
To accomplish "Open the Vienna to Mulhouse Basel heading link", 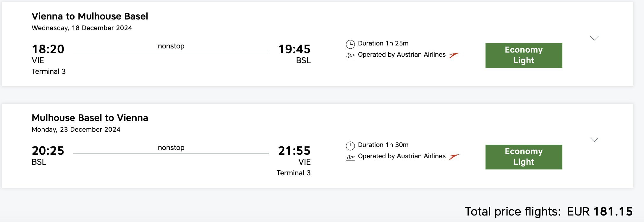I will [x=90, y=16].
